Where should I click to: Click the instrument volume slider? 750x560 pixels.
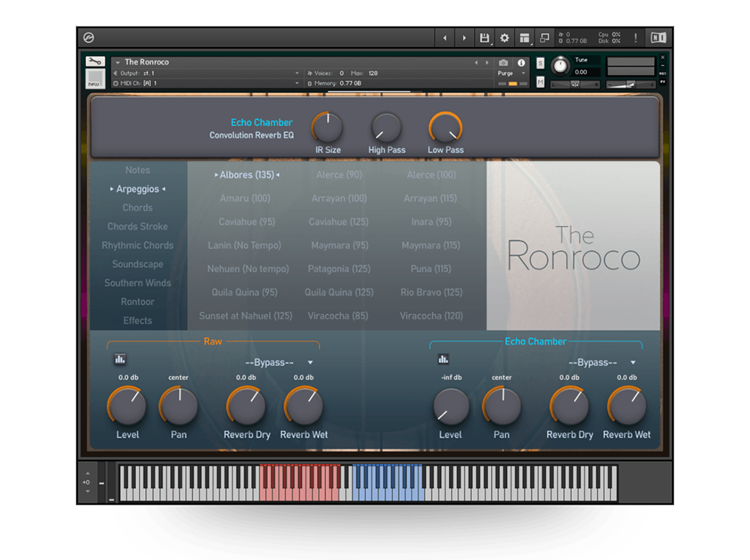point(631,85)
